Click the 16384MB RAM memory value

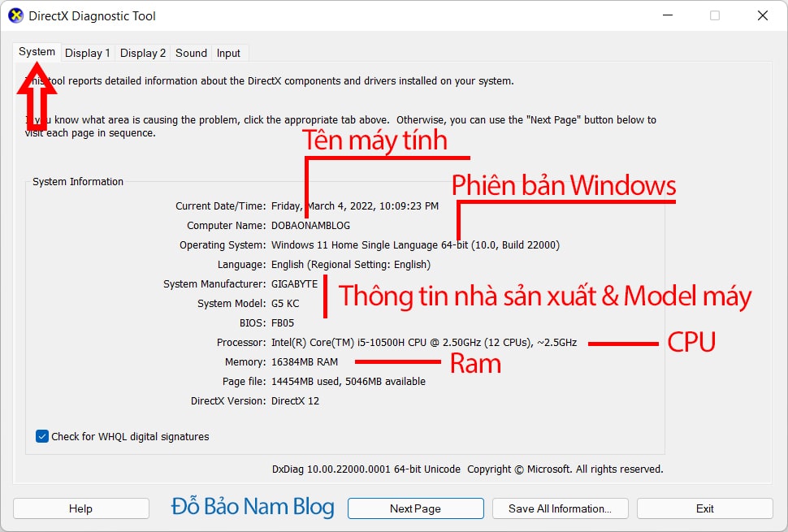[x=305, y=362]
